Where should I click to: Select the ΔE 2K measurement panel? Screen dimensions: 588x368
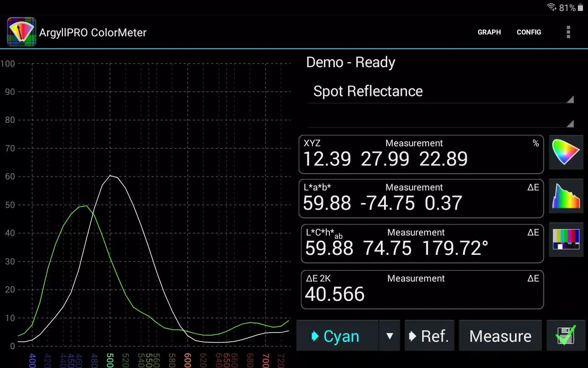(x=422, y=289)
